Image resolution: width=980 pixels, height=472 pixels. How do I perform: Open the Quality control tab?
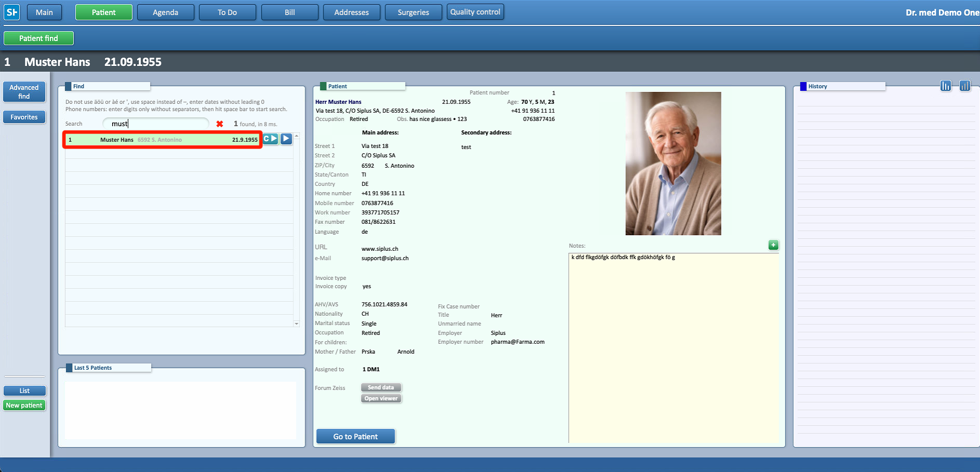[475, 12]
